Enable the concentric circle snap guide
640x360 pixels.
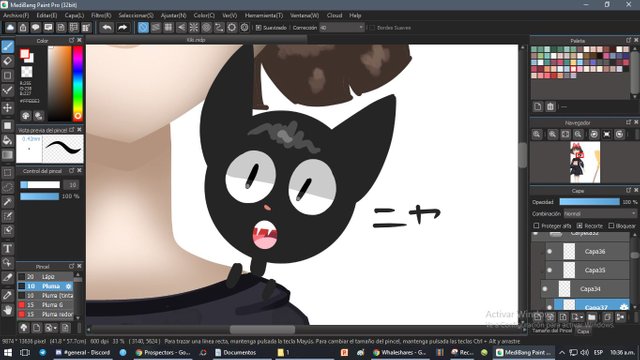[207, 28]
